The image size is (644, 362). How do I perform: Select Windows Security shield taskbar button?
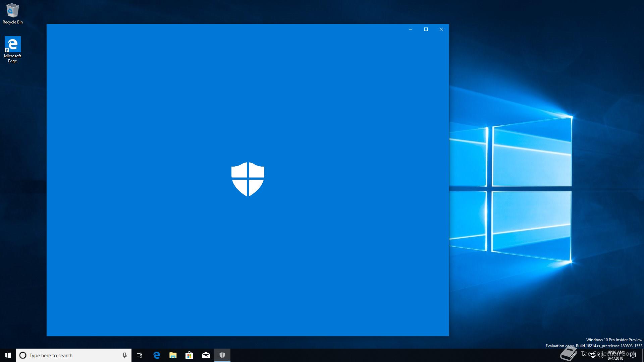pos(222,355)
